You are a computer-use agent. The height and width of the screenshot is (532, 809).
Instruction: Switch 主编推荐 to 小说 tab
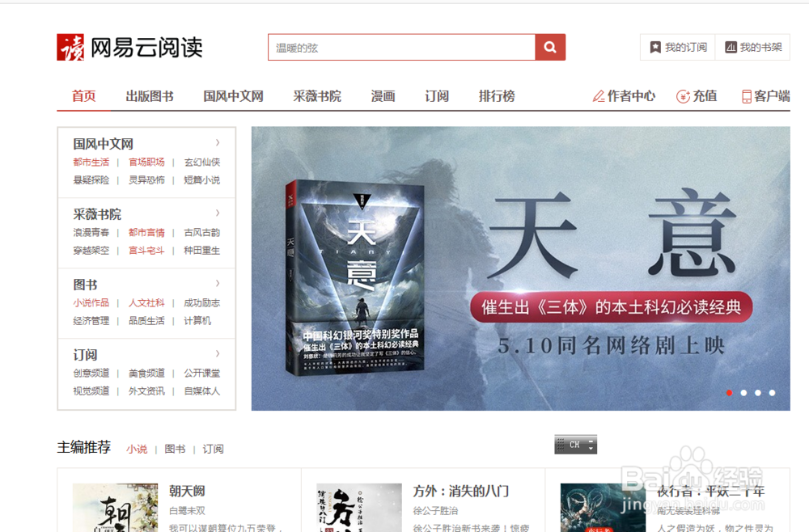click(137, 449)
